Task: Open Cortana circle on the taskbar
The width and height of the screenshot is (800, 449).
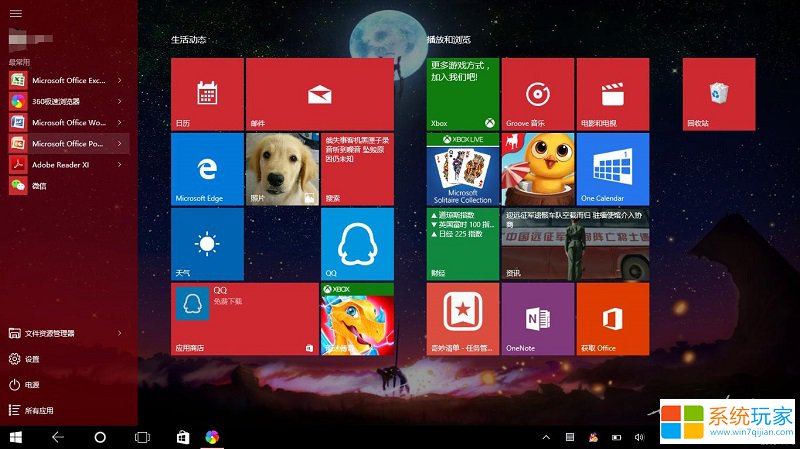Action: pyautogui.click(x=100, y=437)
